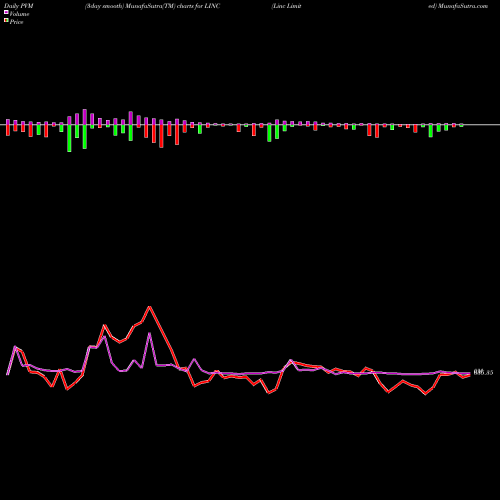Click the last price value label
The image size is (500, 500).
[x=483, y=373]
